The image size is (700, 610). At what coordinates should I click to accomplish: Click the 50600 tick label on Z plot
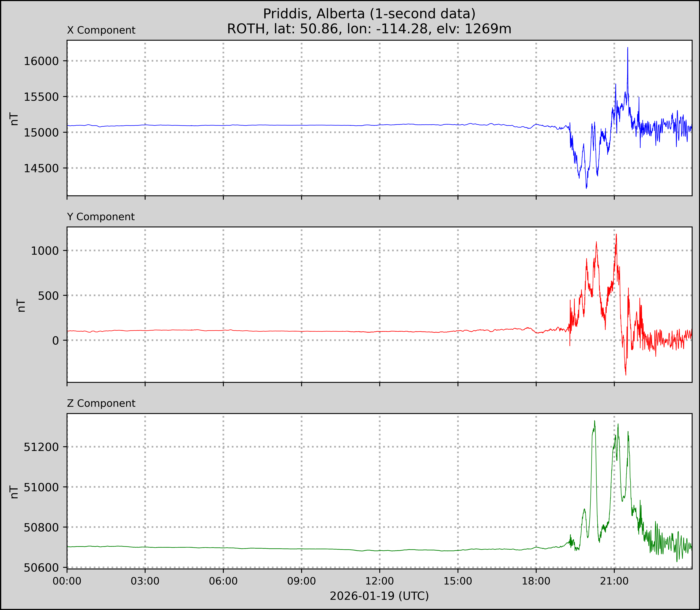coord(41,567)
